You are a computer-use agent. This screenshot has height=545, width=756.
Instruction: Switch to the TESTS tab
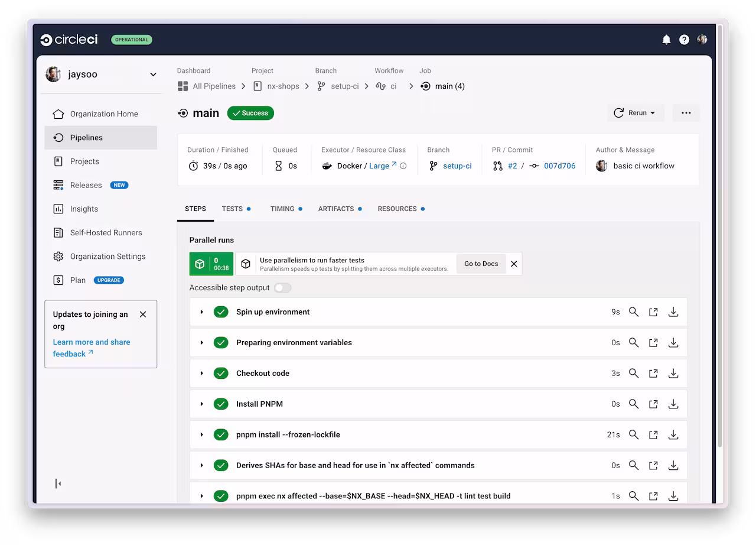(x=232, y=209)
